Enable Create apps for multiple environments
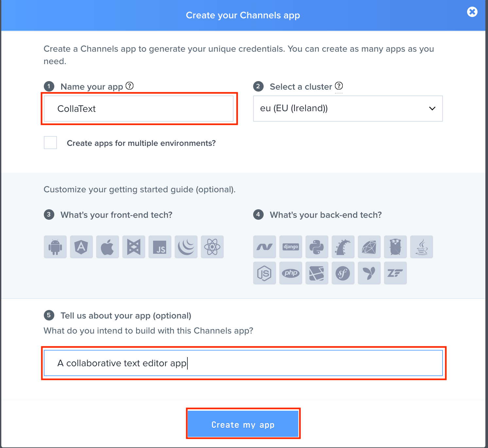The image size is (488, 448). tap(50, 143)
